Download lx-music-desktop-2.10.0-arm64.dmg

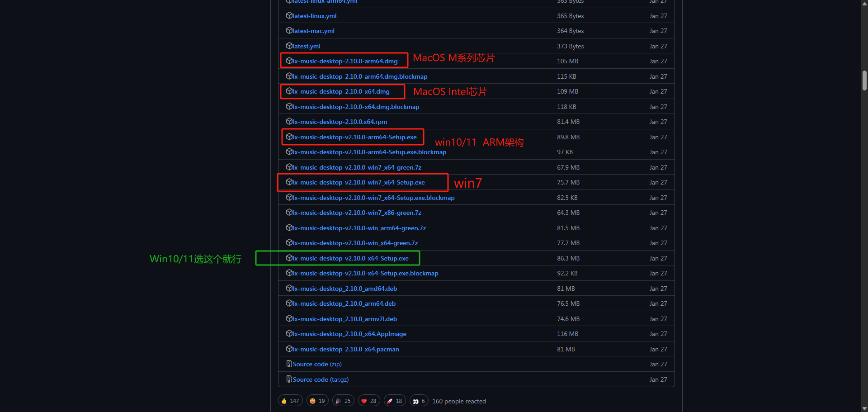tap(345, 61)
